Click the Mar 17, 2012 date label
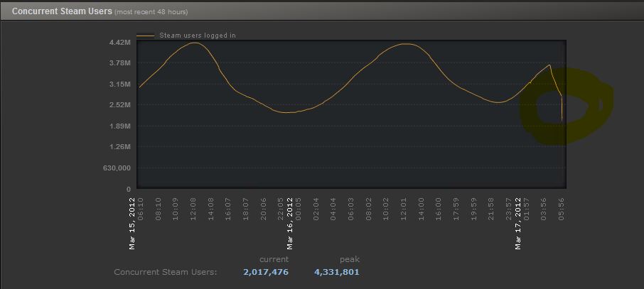The height and width of the screenshot is (289, 644). pos(518,223)
